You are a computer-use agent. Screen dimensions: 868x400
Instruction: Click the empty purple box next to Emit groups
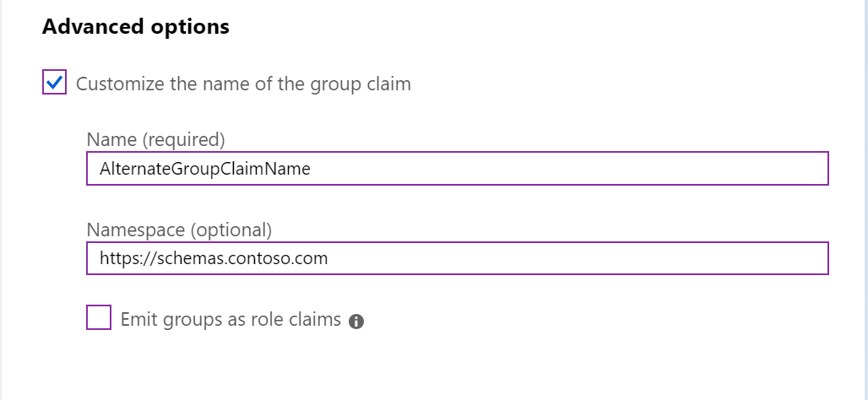[x=99, y=318]
